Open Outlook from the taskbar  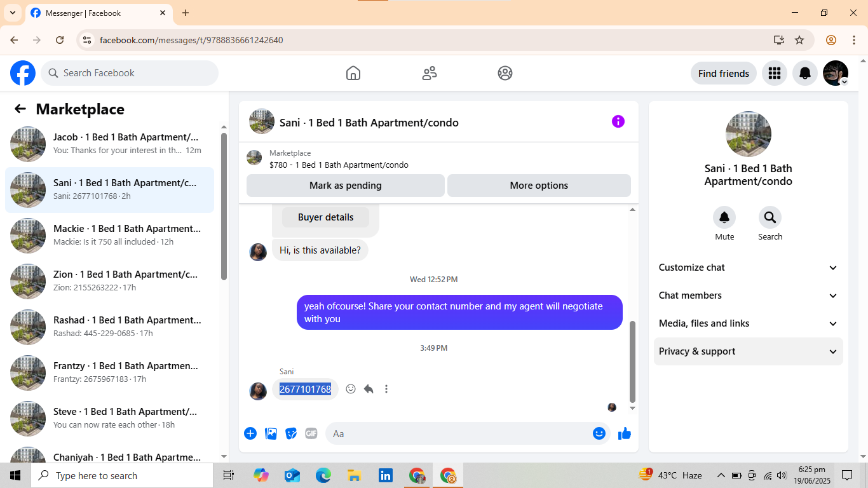click(292, 475)
